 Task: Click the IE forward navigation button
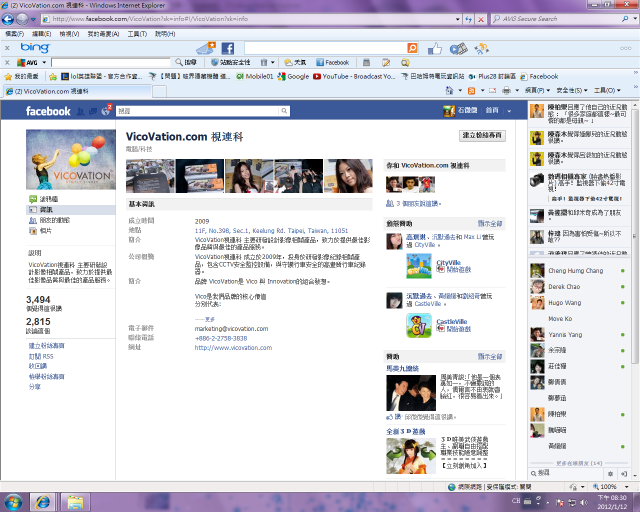coord(22,19)
